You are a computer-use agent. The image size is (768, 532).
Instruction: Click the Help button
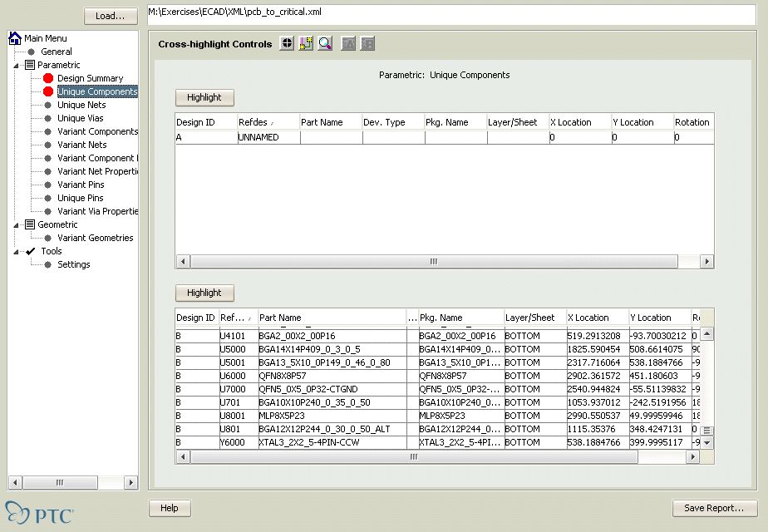[170, 508]
